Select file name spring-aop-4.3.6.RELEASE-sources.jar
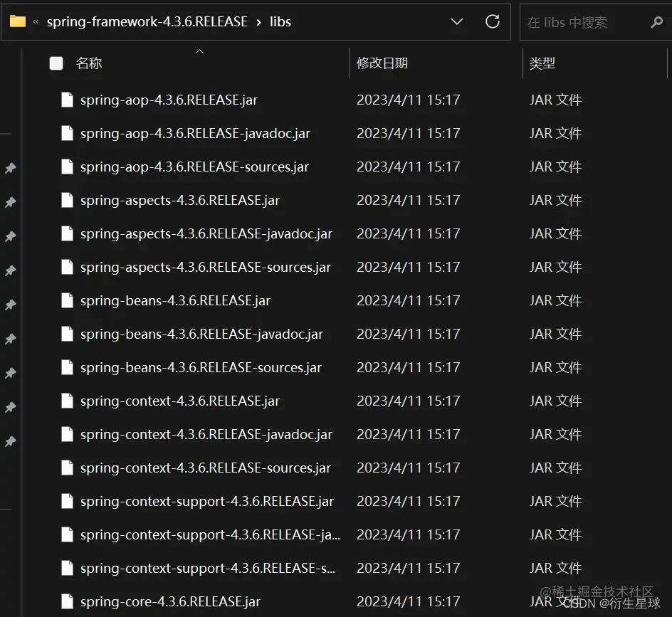 pyautogui.click(x=194, y=167)
